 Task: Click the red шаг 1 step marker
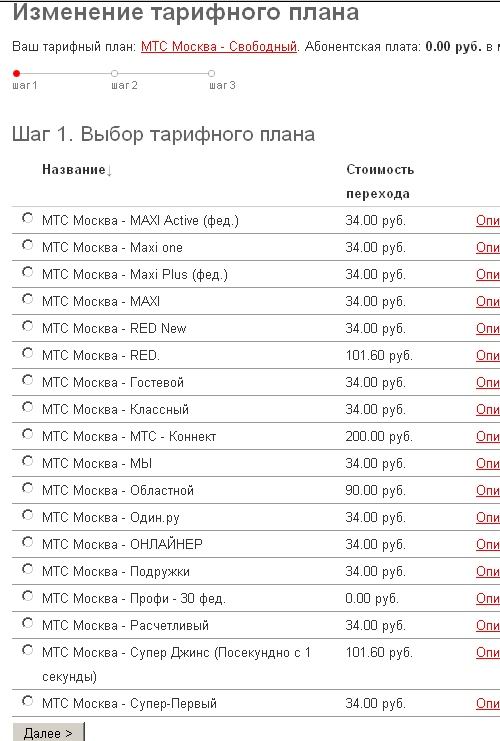17,74
